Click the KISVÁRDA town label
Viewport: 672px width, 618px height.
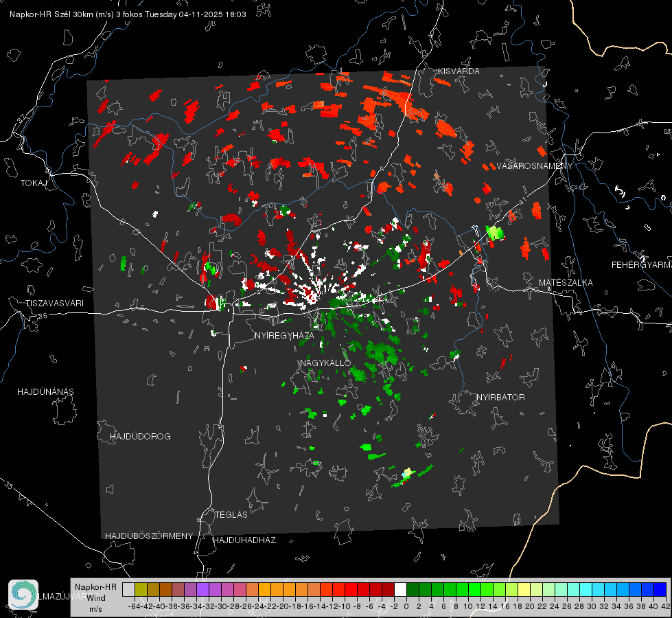coord(459,71)
